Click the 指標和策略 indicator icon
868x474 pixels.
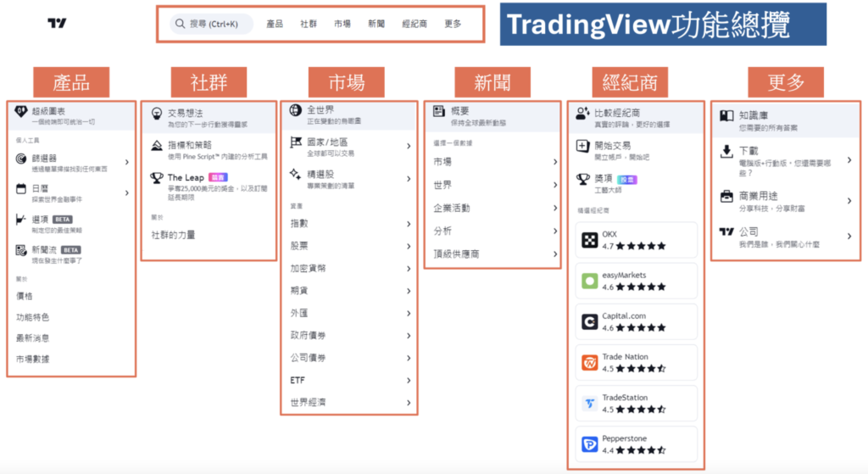point(157,146)
